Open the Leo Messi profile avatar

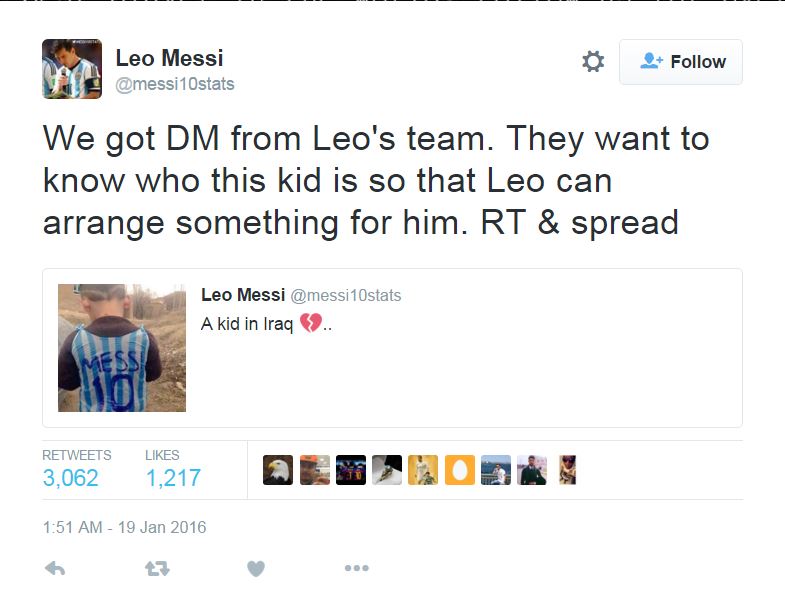coord(72,69)
